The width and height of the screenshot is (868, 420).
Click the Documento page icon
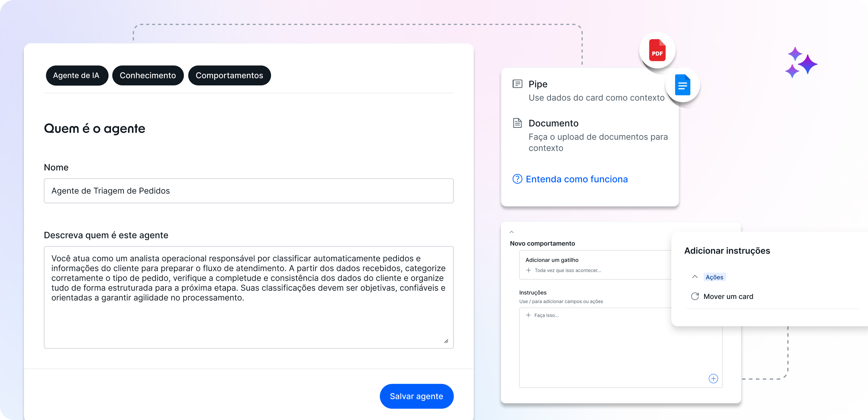coord(517,123)
